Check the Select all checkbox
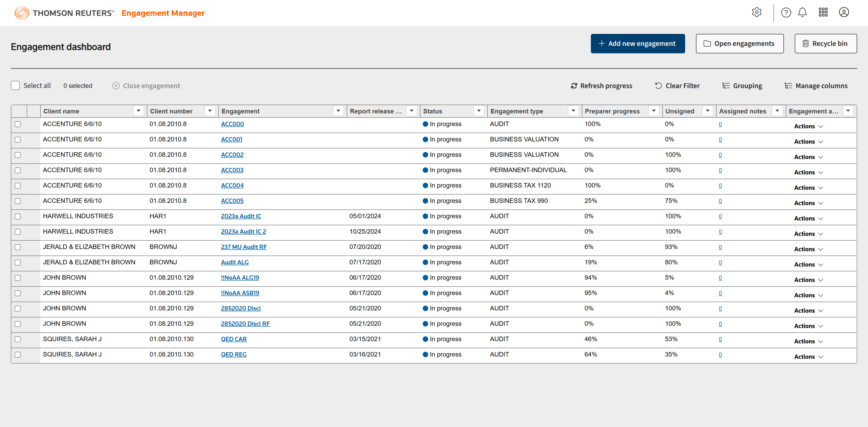This screenshot has width=868, height=427. 16,86
